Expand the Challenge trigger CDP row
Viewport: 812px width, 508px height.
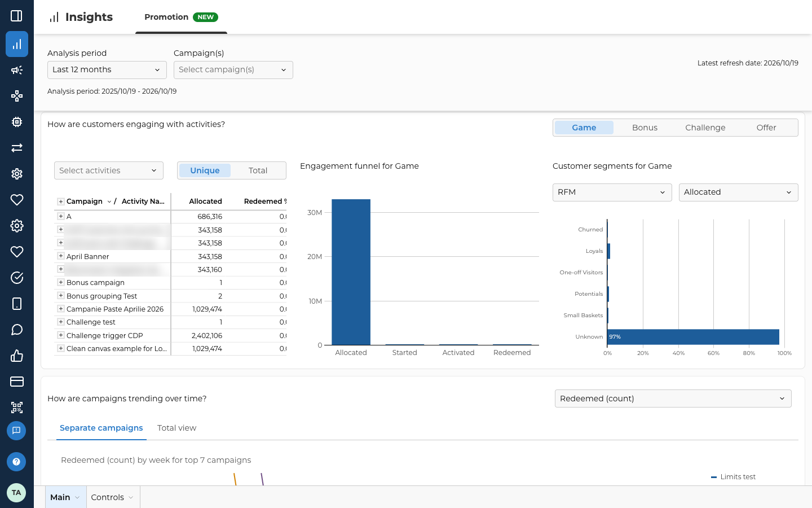click(x=61, y=335)
